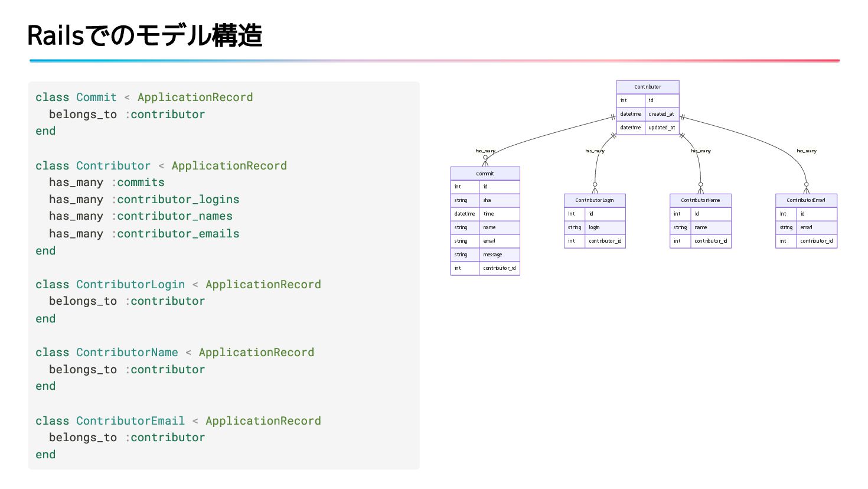Click string type beside login
The width and height of the screenshot is (868, 489).
(x=575, y=227)
